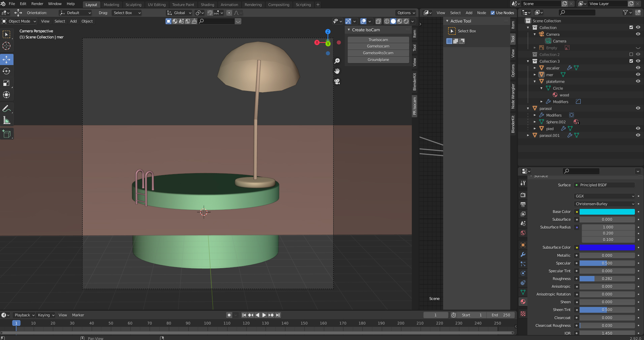Activate the Rotate tool

click(6, 71)
